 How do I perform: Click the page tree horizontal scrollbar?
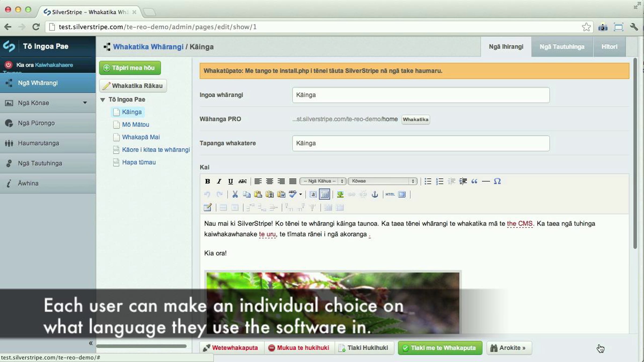click(x=141, y=346)
